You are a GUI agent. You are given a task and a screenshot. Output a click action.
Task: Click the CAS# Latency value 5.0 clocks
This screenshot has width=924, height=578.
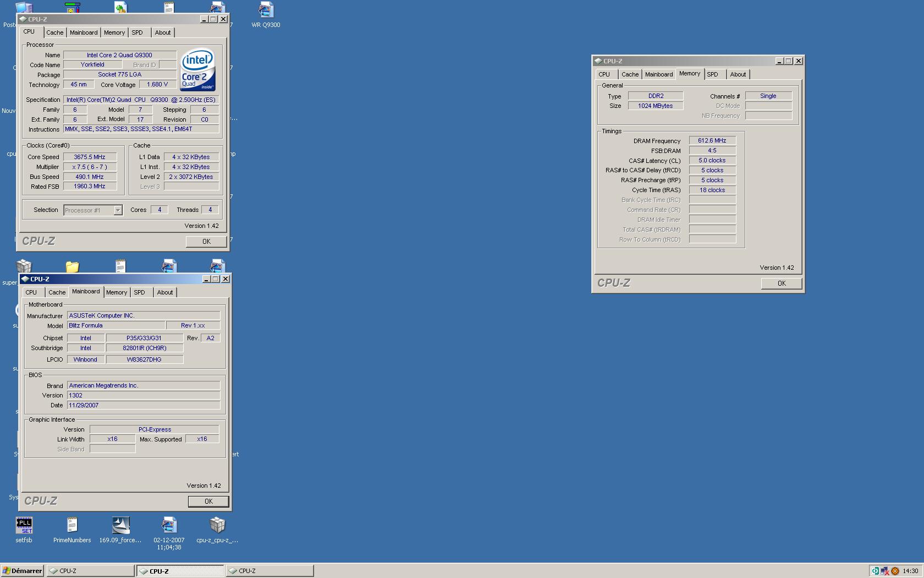[712, 161]
